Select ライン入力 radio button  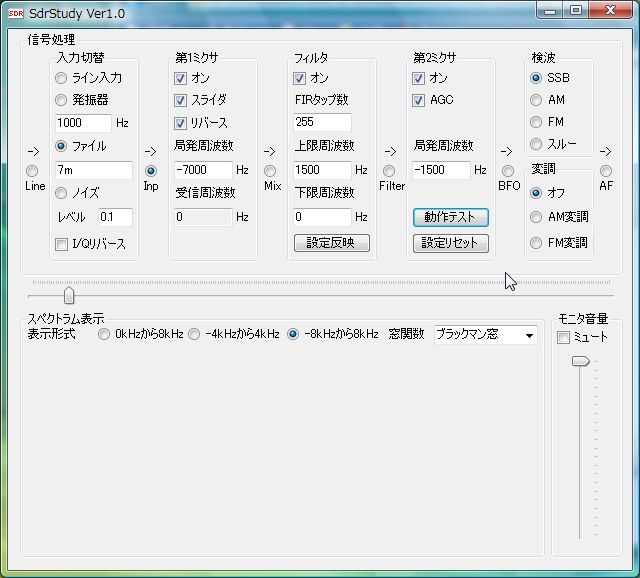(x=61, y=78)
